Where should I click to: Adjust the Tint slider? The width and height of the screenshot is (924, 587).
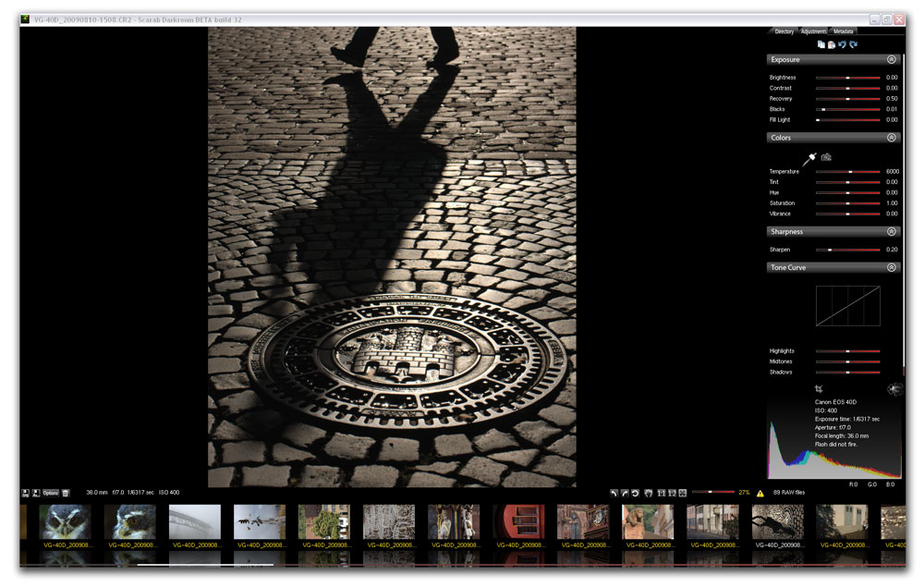847,182
